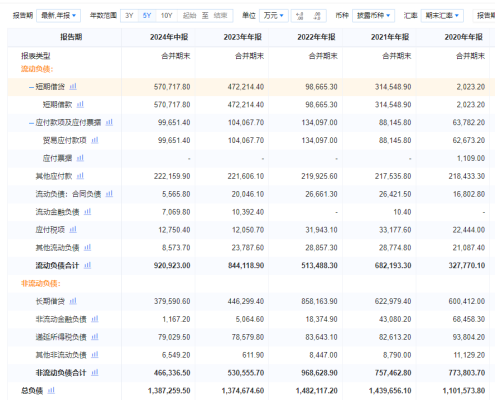
Task: Open the 币种 dropdown showing 披露币种
Action: (x=373, y=16)
